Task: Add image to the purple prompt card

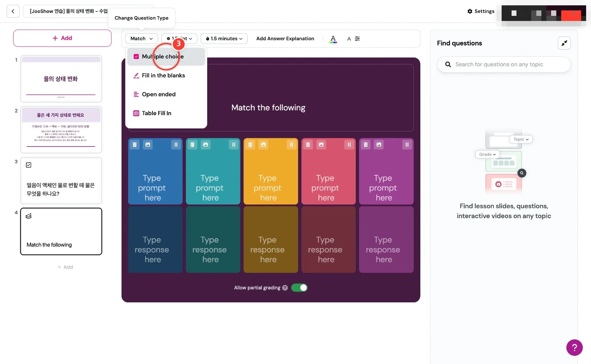Action: coord(379,145)
